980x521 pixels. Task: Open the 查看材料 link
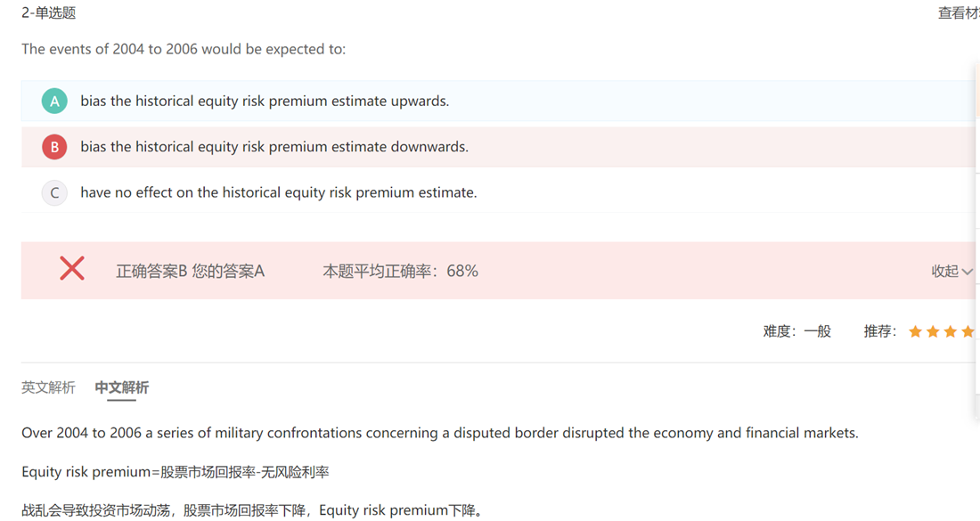(x=959, y=13)
